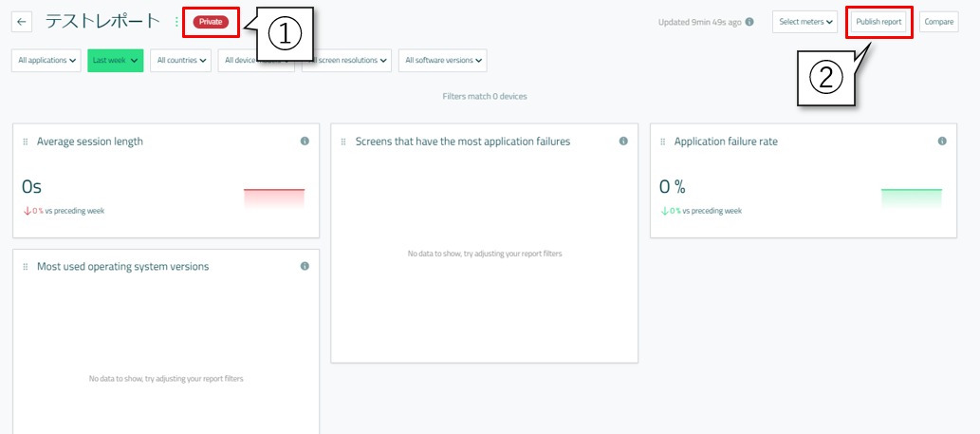Click the back arrow button
This screenshot has height=434, width=980.
[x=23, y=22]
